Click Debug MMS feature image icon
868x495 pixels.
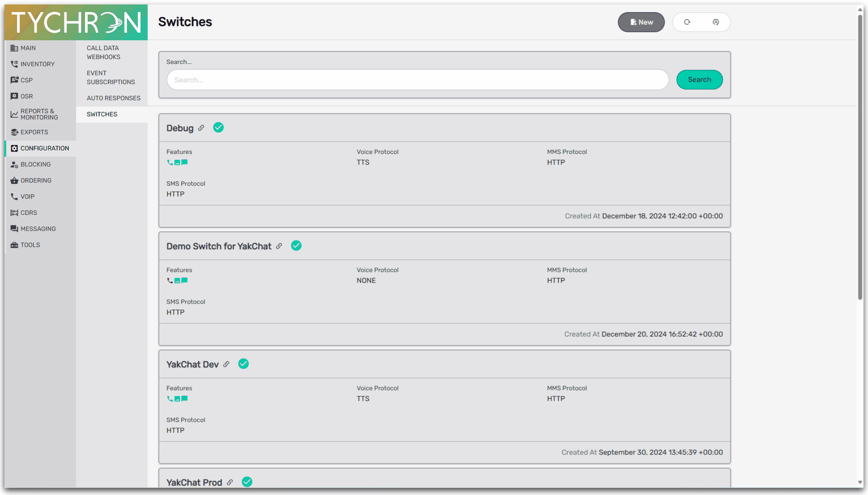coord(177,162)
